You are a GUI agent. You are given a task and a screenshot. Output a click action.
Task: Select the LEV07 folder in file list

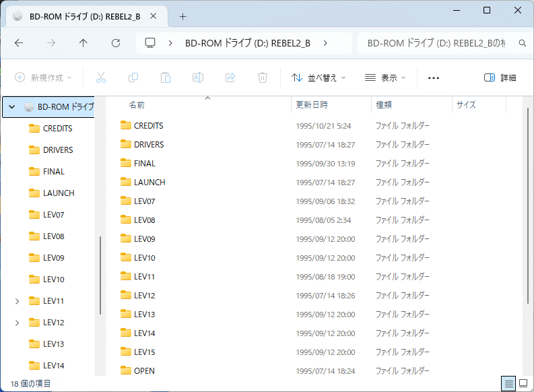click(144, 201)
